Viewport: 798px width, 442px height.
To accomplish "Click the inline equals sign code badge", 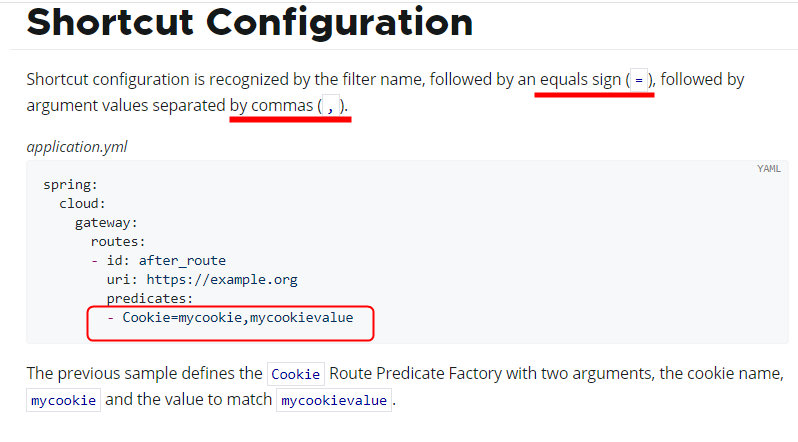I will (638, 80).
